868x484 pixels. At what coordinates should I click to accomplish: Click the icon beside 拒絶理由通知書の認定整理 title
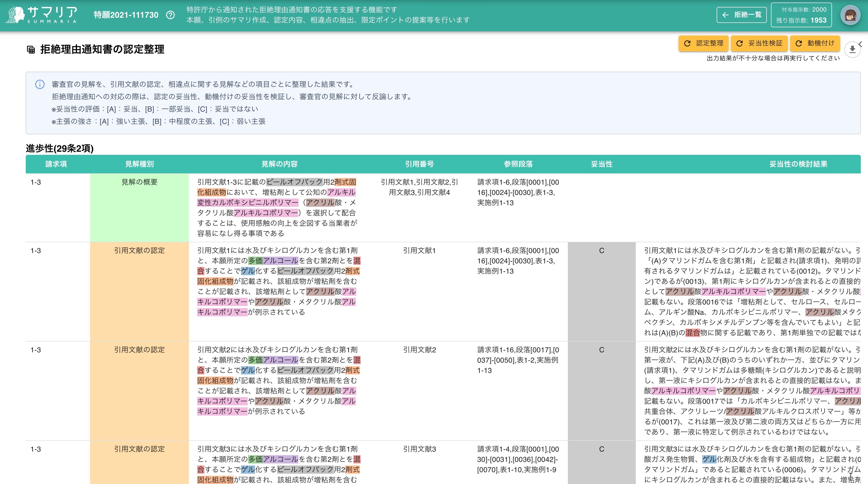coord(31,50)
